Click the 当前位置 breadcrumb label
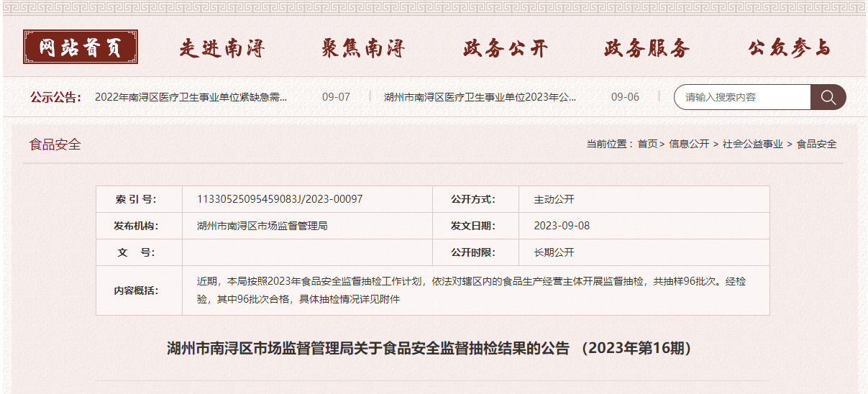868x394 pixels. [609, 144]
